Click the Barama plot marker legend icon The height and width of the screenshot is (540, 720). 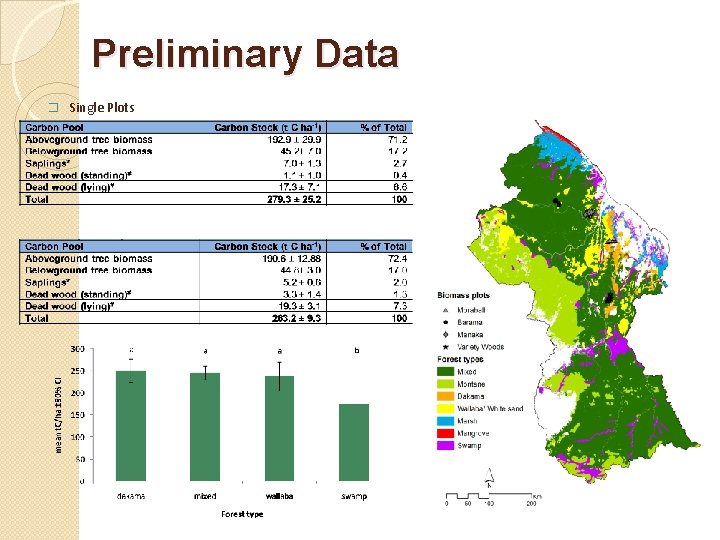445,322
